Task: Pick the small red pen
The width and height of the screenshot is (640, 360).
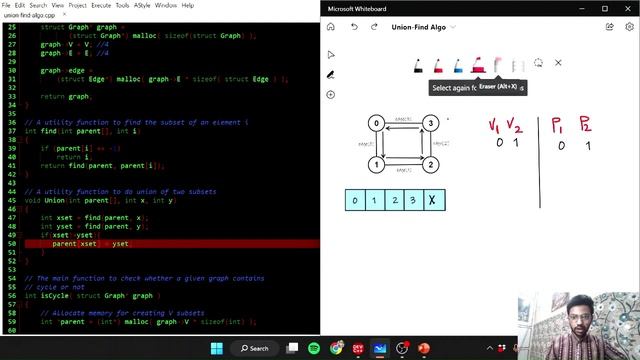Action: pyautogui.click(x=438, y=66)
